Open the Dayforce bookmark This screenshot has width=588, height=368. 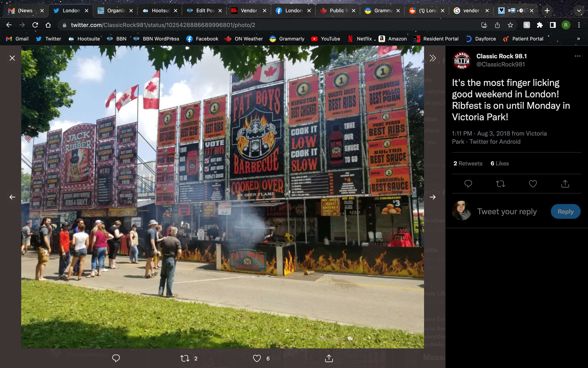point(481,39)
